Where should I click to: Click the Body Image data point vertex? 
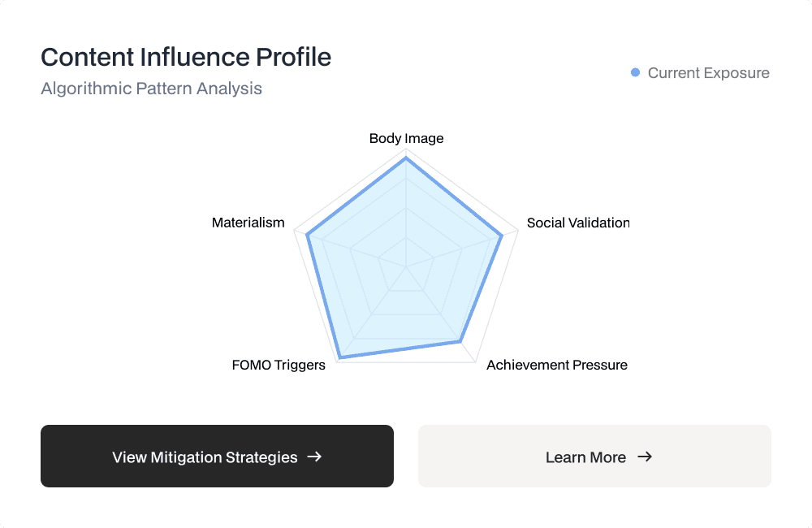click(x=406, y=159)
